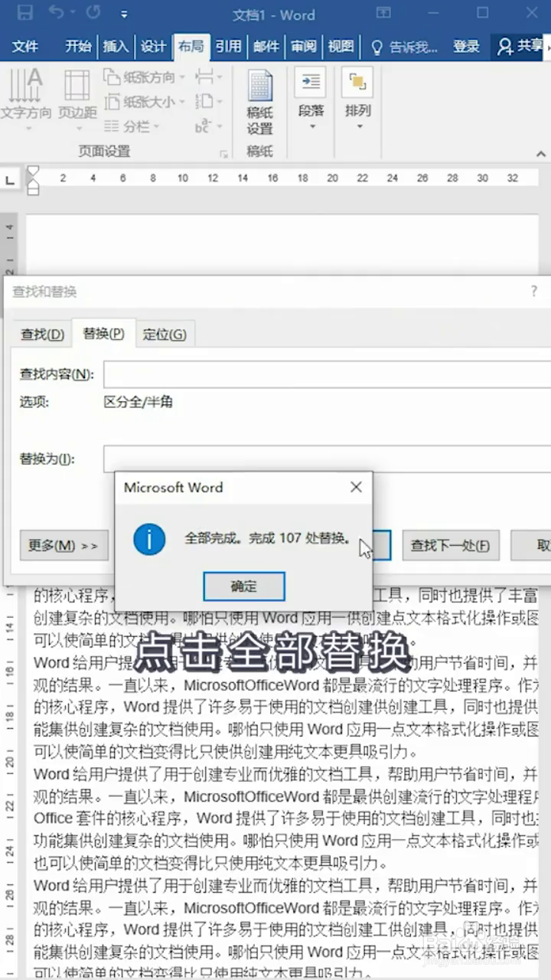Open the breaks (分隔符) icon dropdown
The image size is (551, 980).
pyautogui.click(x=209, y=77)
